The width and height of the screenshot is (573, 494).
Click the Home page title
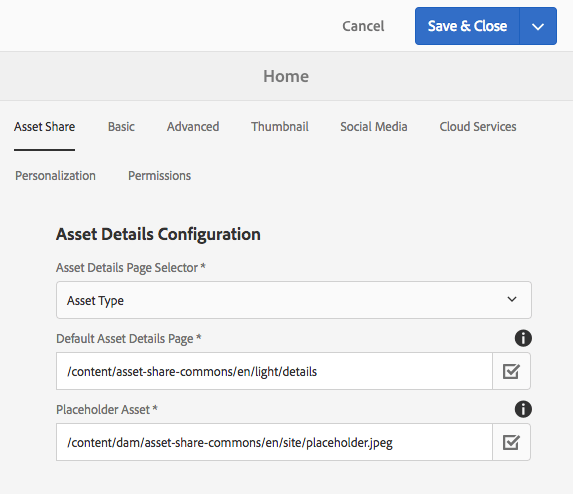[x=286, y=76]
